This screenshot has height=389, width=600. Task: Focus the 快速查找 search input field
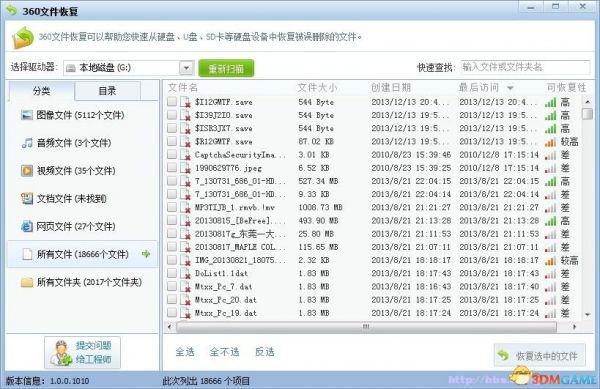525,67
